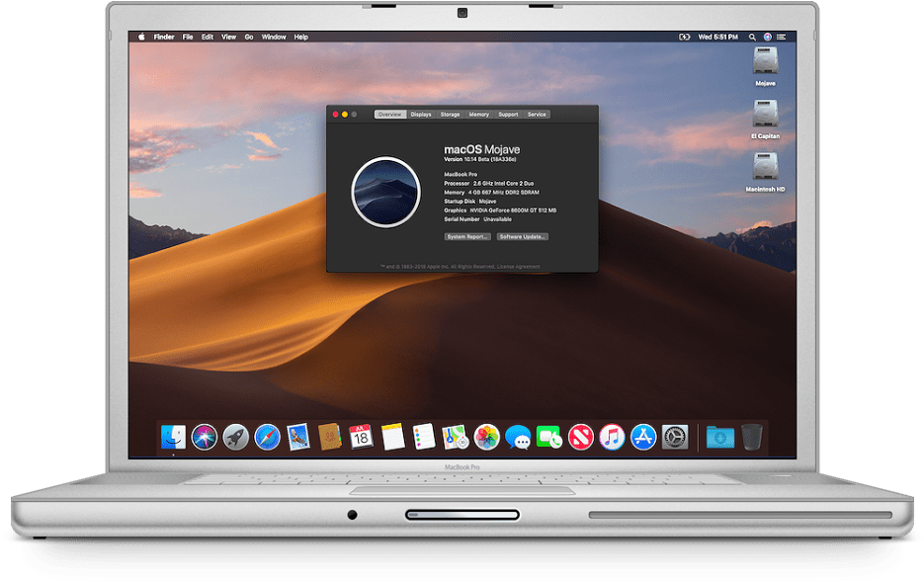Launch the App Store from dock
The image size is (924, 583).
click(x=643, y=436)
